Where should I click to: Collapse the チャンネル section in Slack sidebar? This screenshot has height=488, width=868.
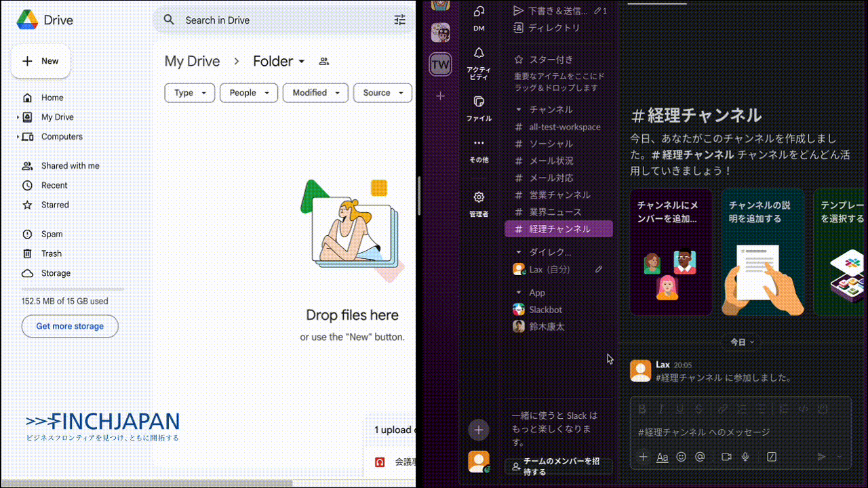coord(519,110)
